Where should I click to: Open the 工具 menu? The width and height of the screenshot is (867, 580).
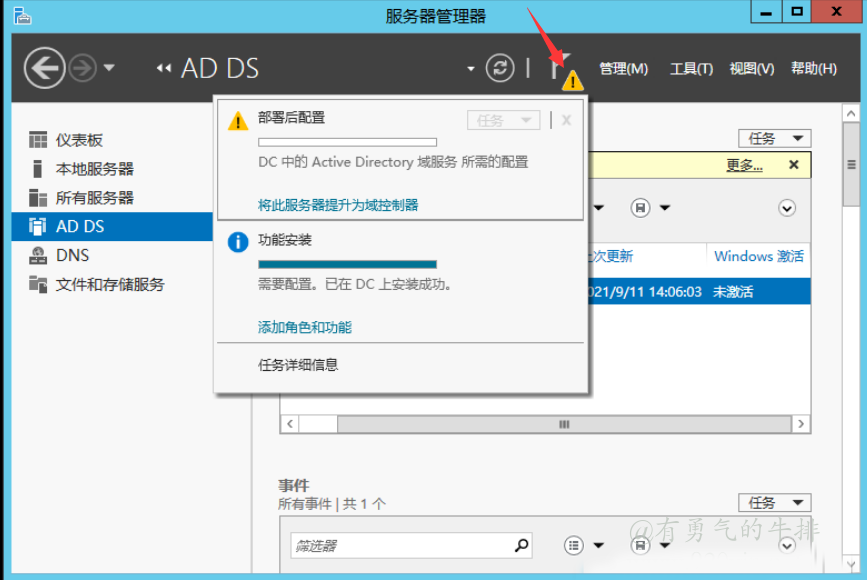pos(690,68)
